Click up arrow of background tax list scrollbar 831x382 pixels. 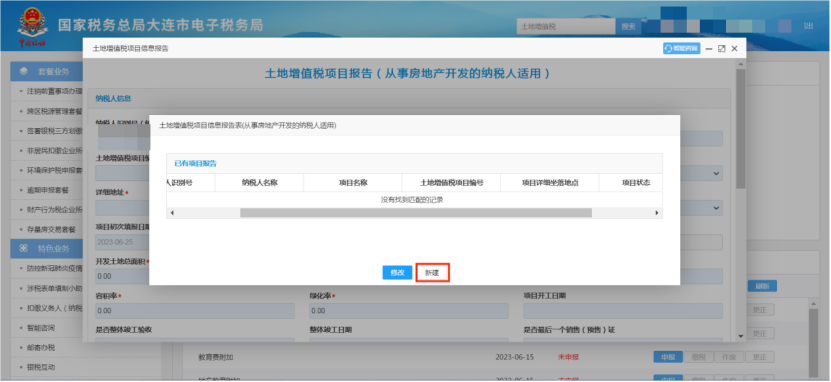tap(813, 304)
